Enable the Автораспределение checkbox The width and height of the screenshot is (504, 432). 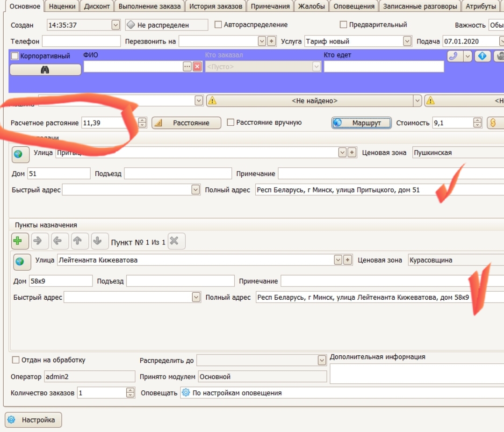click(x=218, y=25)
